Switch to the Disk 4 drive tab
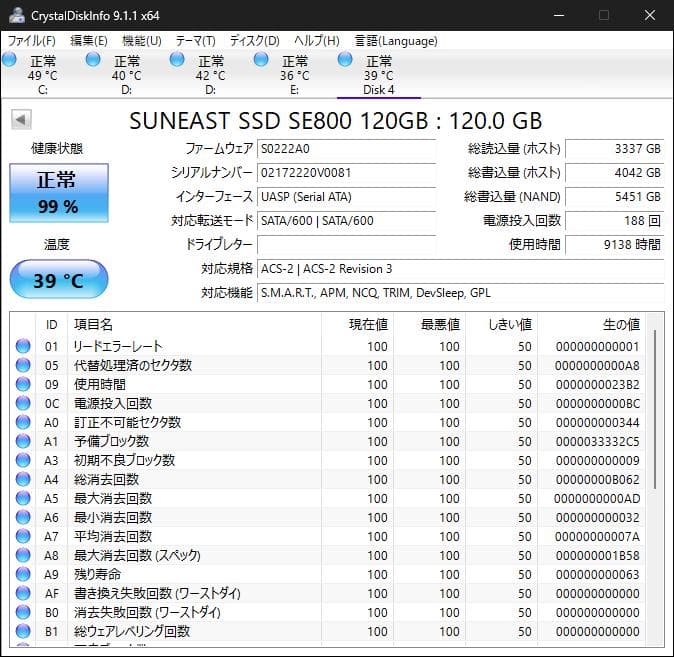Image resolution: width=674 pixels, height=657 pixels. pos(378,75)
